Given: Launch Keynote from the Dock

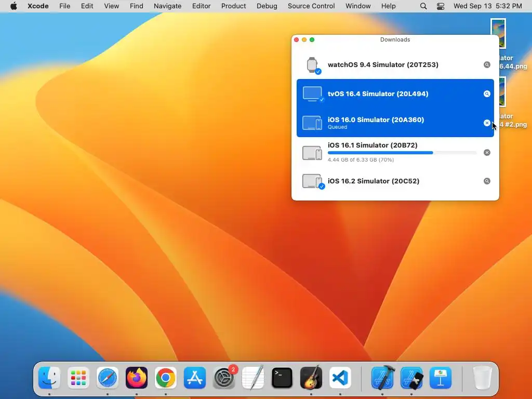Looking at the screenshot, I should coord(441,378).
